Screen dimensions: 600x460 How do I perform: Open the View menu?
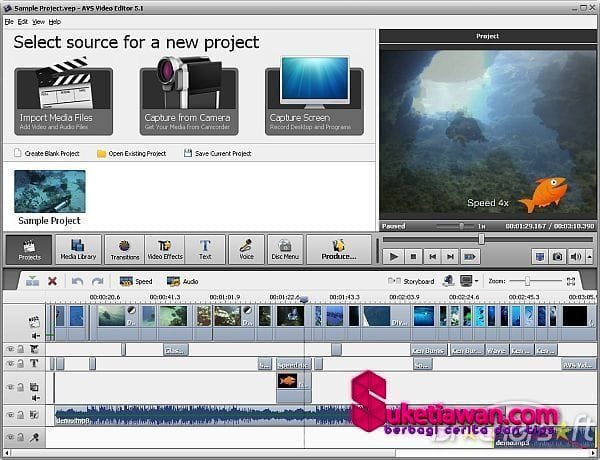[x=38, y=21]
